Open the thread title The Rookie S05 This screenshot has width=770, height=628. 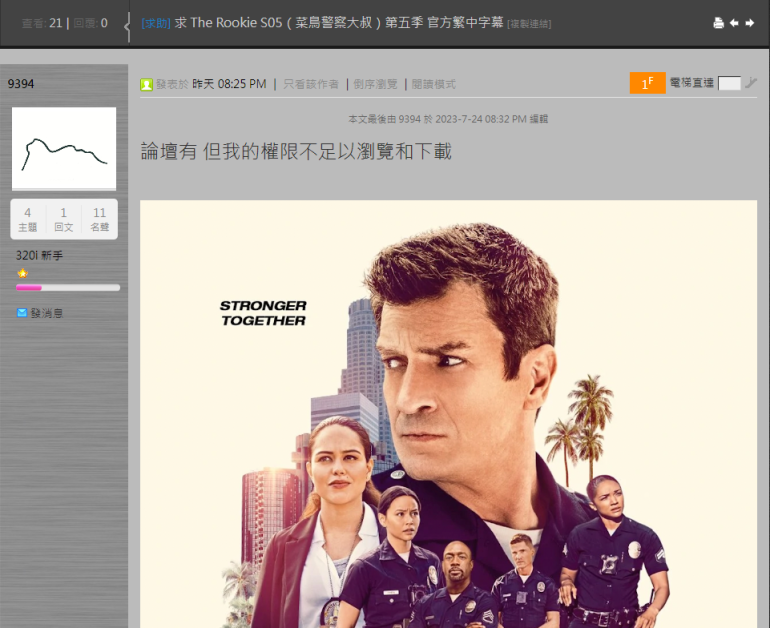pos(339,23)
